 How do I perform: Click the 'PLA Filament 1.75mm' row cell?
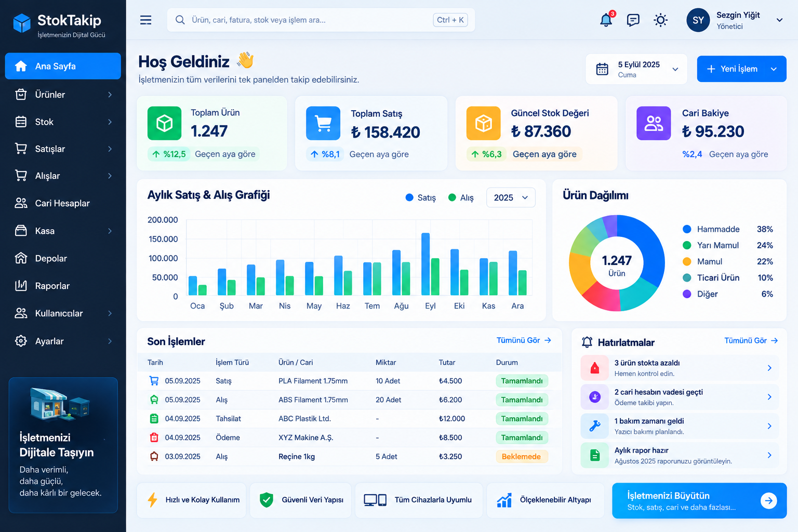[x=313, y=381]
